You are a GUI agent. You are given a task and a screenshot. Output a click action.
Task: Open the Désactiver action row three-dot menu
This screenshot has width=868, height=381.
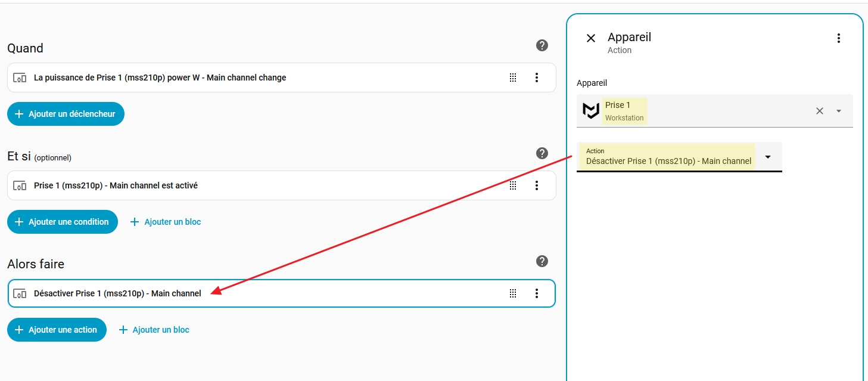click(536, 293)
